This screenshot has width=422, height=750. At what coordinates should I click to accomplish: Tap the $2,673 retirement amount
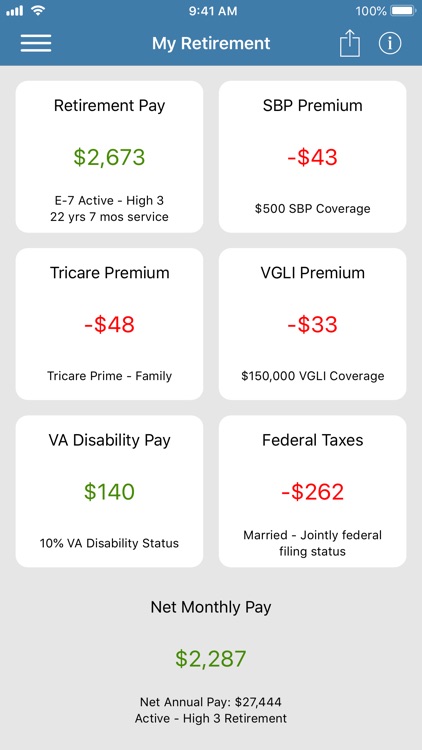tap(110, 157)
